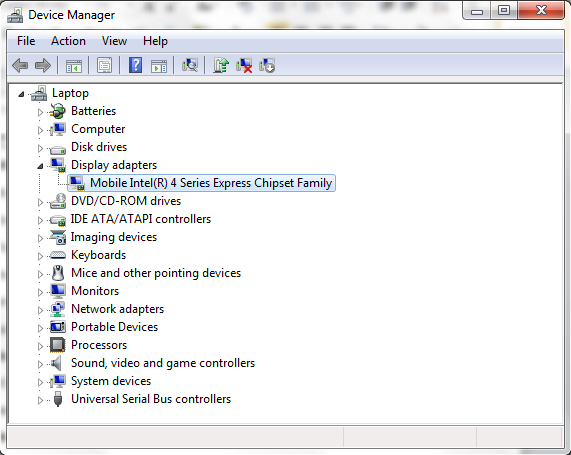The width and height of the screenshot is (571, 455).
Task: Select the Processors tree item
Action: 99,345
